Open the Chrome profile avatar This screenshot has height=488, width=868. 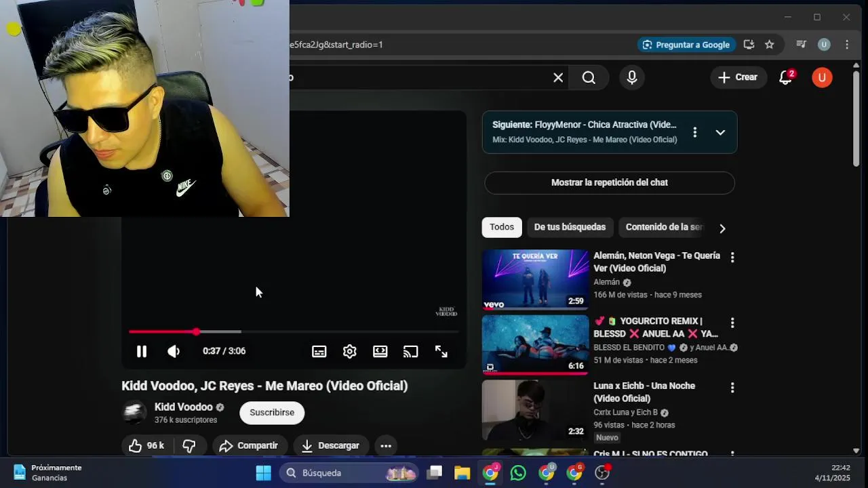tap(824, 45)
